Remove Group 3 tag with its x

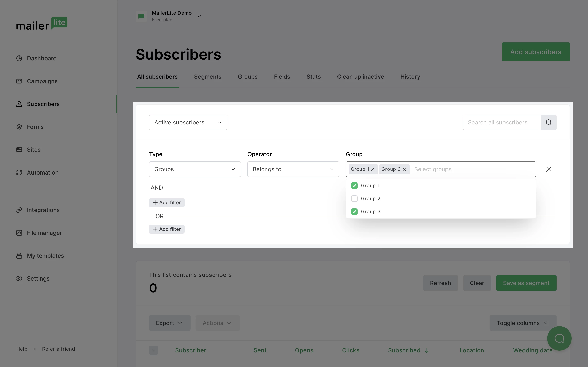click(404, 169)
